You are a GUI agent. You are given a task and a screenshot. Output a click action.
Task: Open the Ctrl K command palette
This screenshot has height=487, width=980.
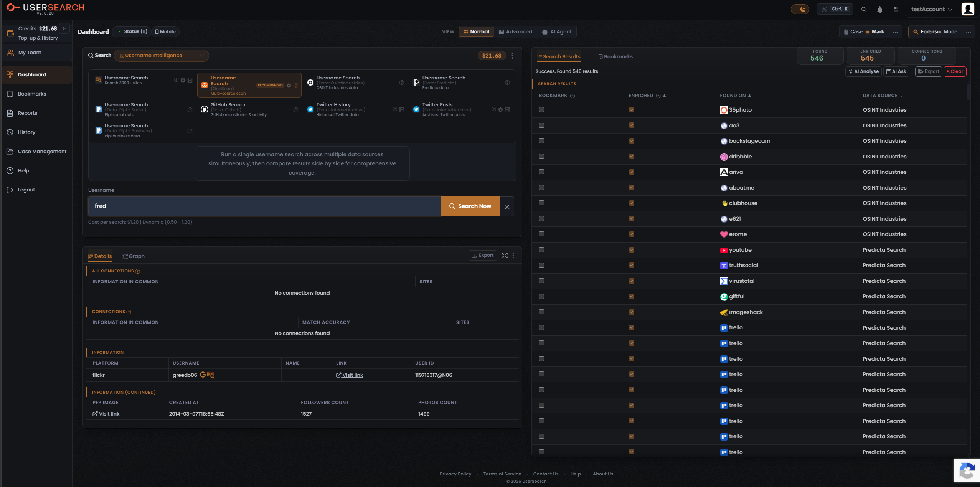pos(835,9)
